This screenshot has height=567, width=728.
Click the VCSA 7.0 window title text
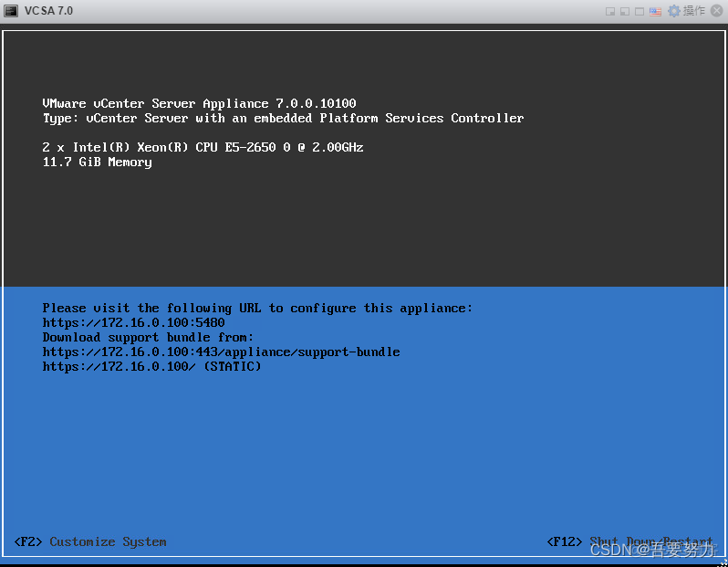click(x=48, y=11)
